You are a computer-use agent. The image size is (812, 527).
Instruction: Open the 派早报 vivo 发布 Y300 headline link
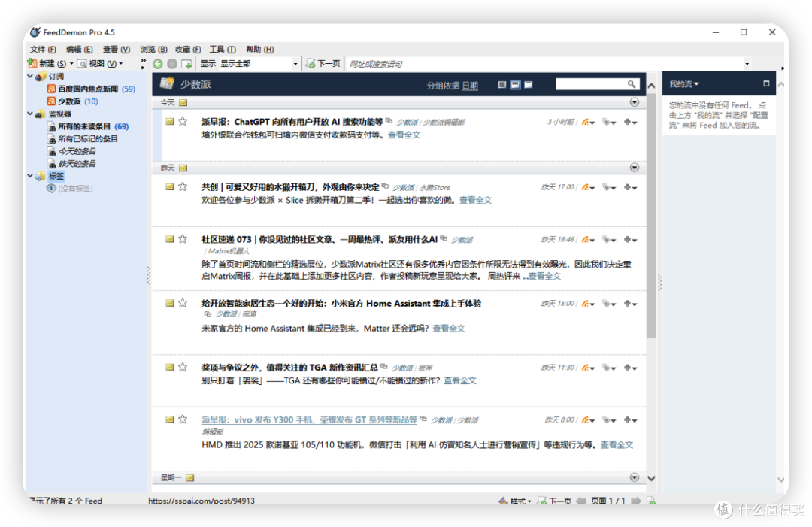(309, 419)
